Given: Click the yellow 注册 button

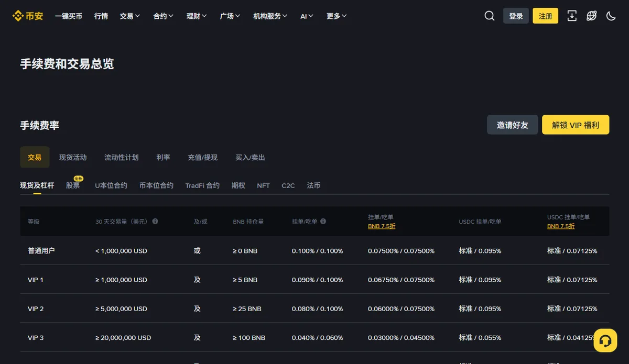Looking at the screenshot, I should point(546,16).
